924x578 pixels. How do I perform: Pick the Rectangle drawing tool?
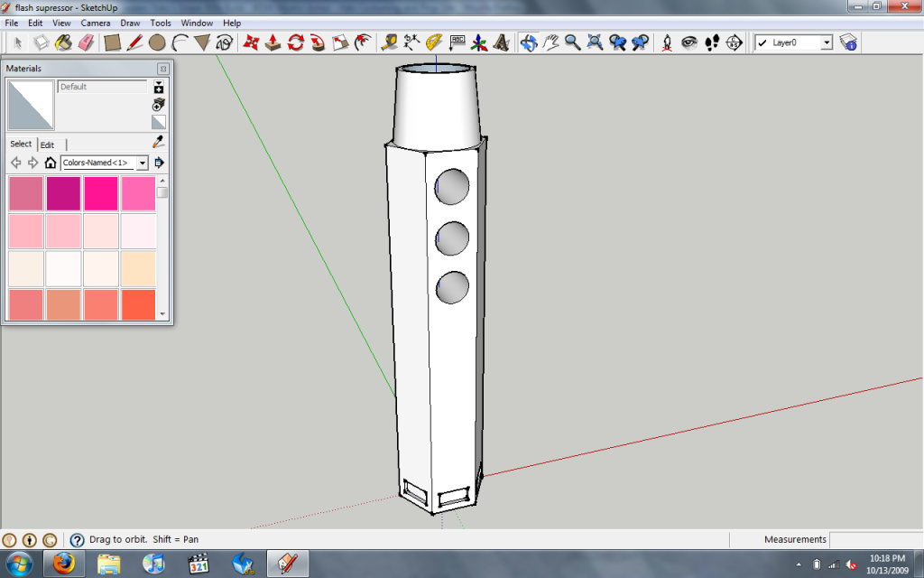tap(113, 42)
